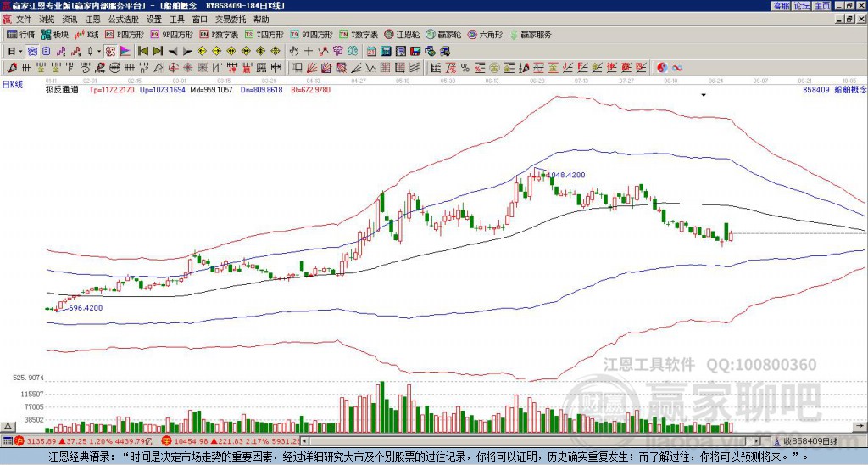
Task: Open the P数字表 tool
Action: [219, 34]
